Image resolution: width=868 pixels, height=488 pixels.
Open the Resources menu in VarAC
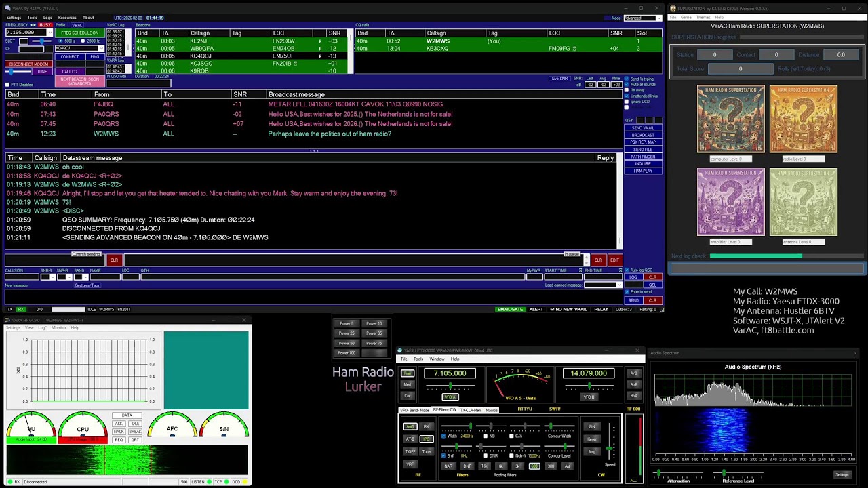pyautogui.click(x=67, y=18)
